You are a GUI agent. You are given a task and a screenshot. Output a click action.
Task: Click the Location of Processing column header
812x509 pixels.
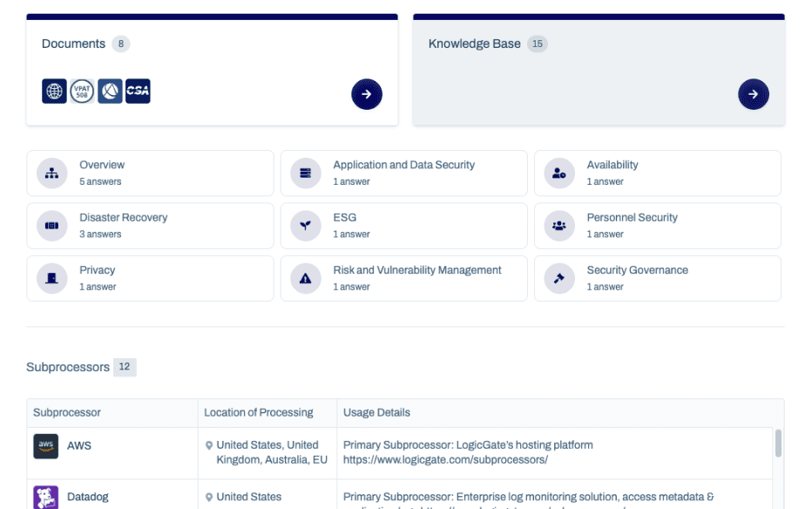(259, 412)
